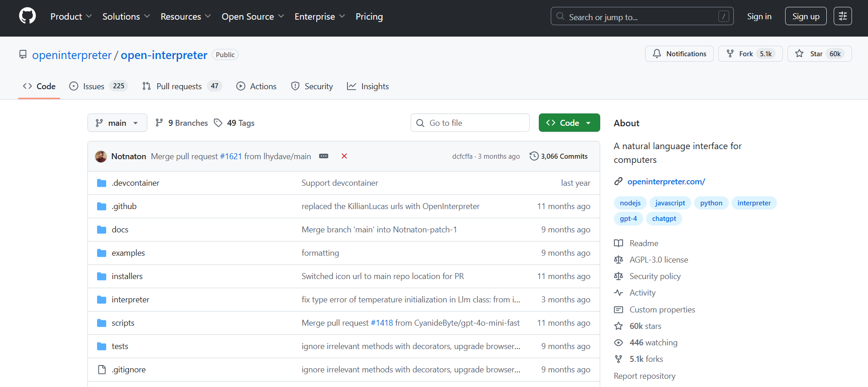Click the Custom properties note icon

pyautogui.click(x=618, y=310)
